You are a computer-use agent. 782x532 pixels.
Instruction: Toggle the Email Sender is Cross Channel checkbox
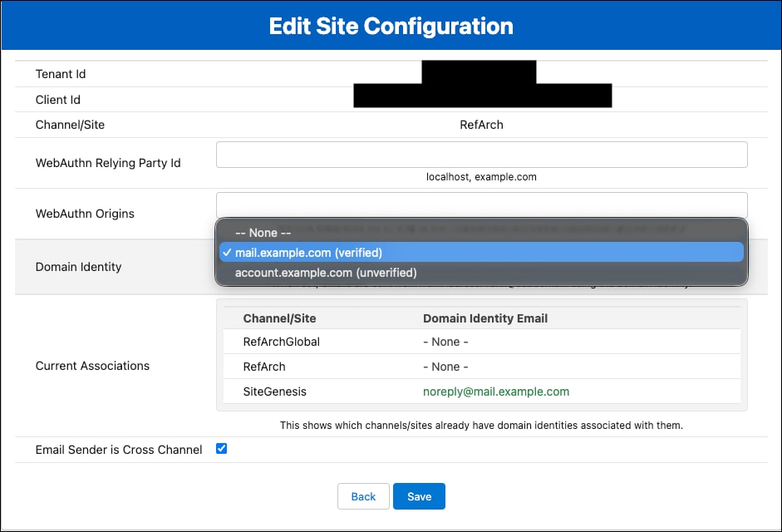[x=221, y=448]
